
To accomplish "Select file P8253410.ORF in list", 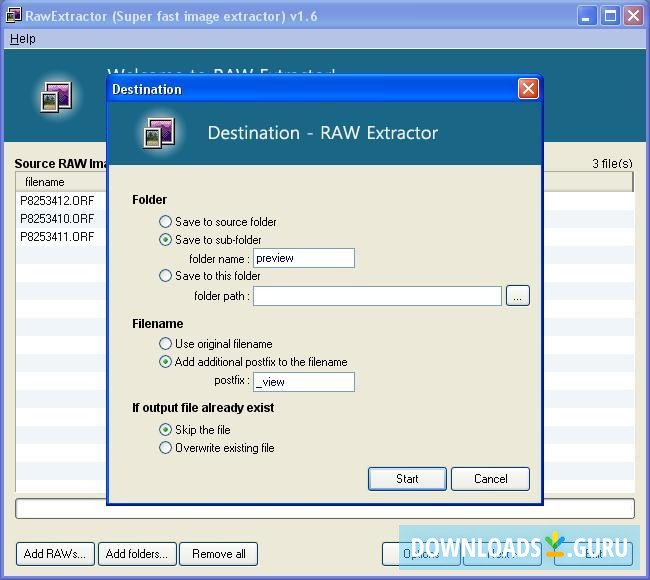I will (57, 218).
